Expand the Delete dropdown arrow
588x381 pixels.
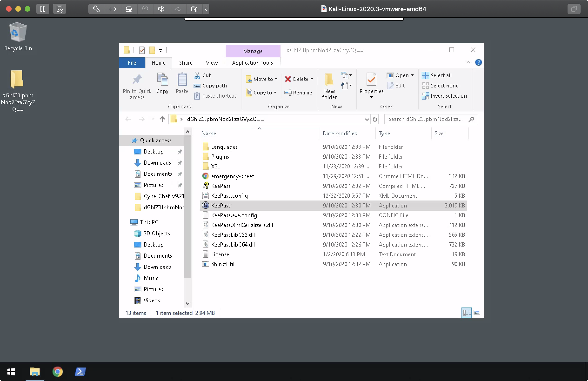tap(312, 79)
